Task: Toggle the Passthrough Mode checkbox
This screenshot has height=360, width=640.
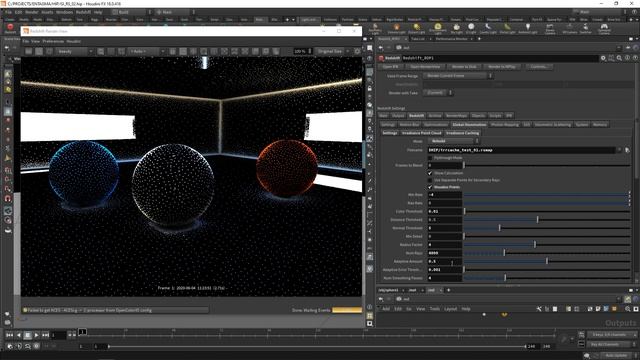Action: click(x=430, y=158)
